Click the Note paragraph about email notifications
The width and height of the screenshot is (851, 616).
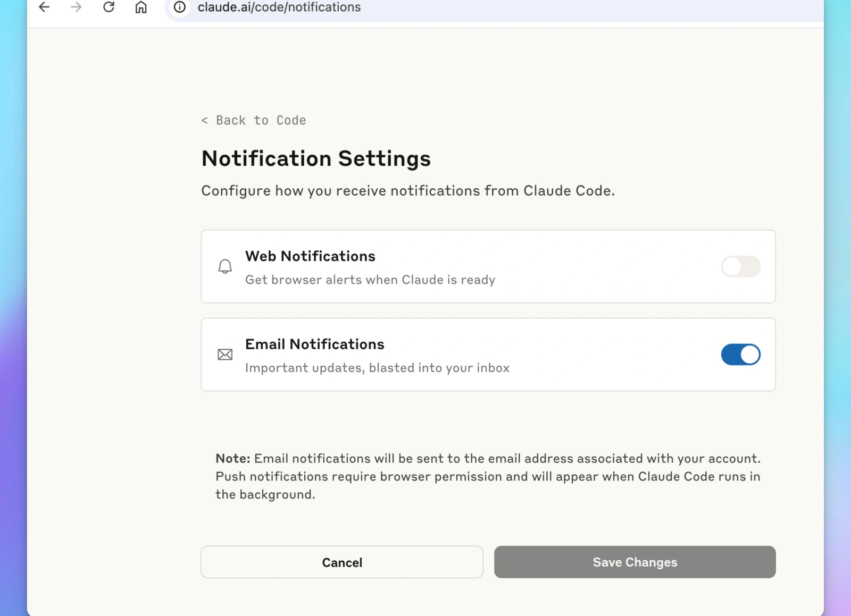coord(488,476)
